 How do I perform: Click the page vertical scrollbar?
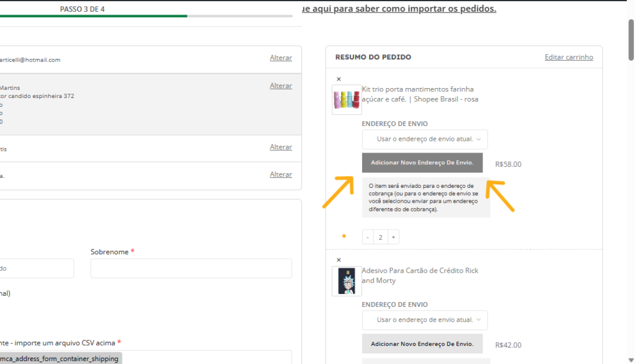click(x=631, y=31)
